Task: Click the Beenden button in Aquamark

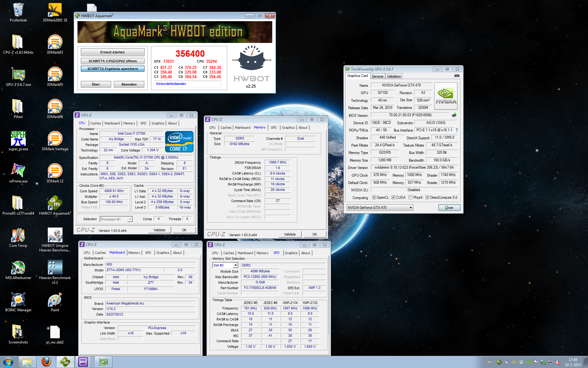Action: pos(129,84)
